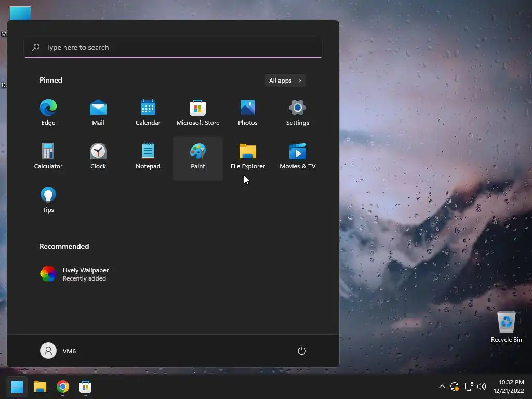The height and width of the screenshot is (399, 532).
Task: Click the power button icon
Action: 302,351
